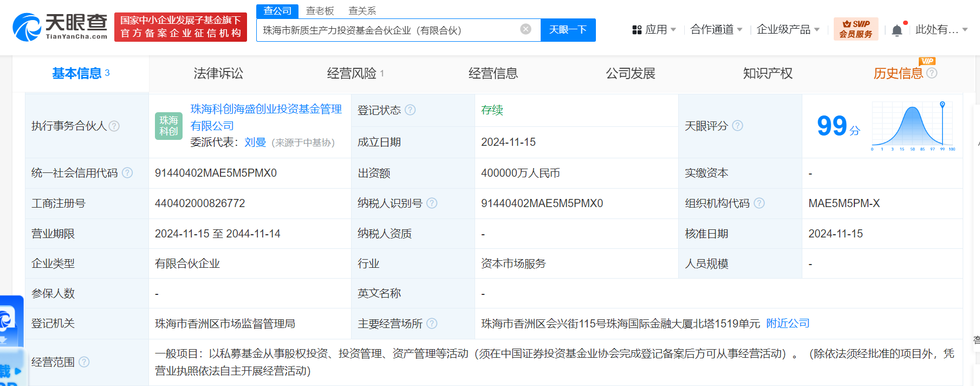Click help icon beside 组织机构代码
980x386 pixels.
click(x=759, y=203)
